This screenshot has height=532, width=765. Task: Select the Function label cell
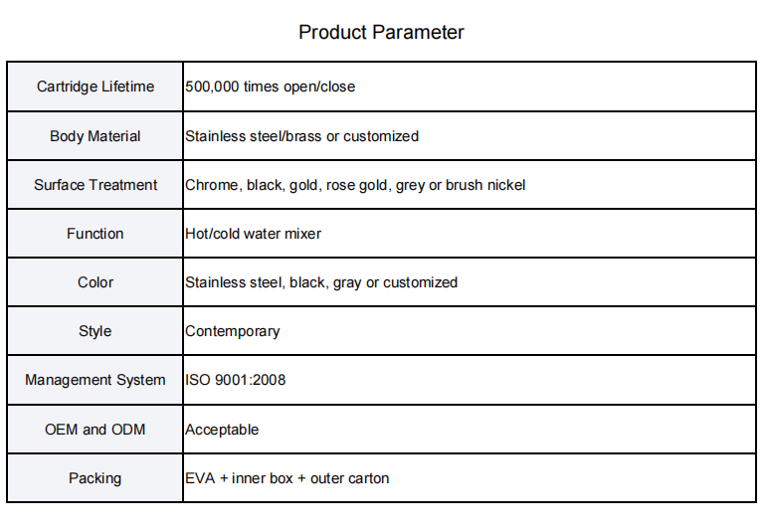click(96, 234)
